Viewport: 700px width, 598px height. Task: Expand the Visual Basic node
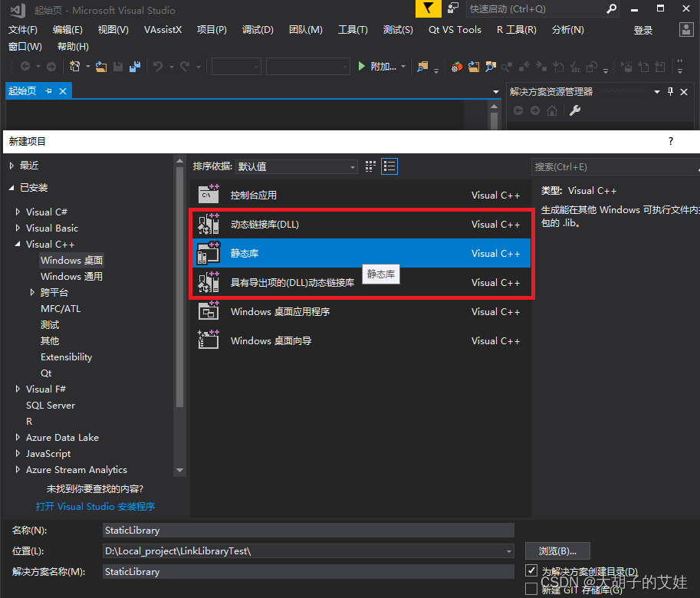pyautogui.click(x=18, y=228)
